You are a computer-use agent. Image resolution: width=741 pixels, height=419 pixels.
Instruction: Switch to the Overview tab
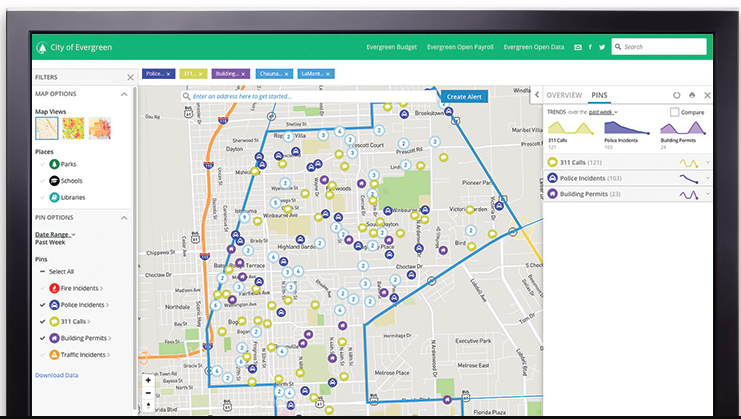[564, 94]
